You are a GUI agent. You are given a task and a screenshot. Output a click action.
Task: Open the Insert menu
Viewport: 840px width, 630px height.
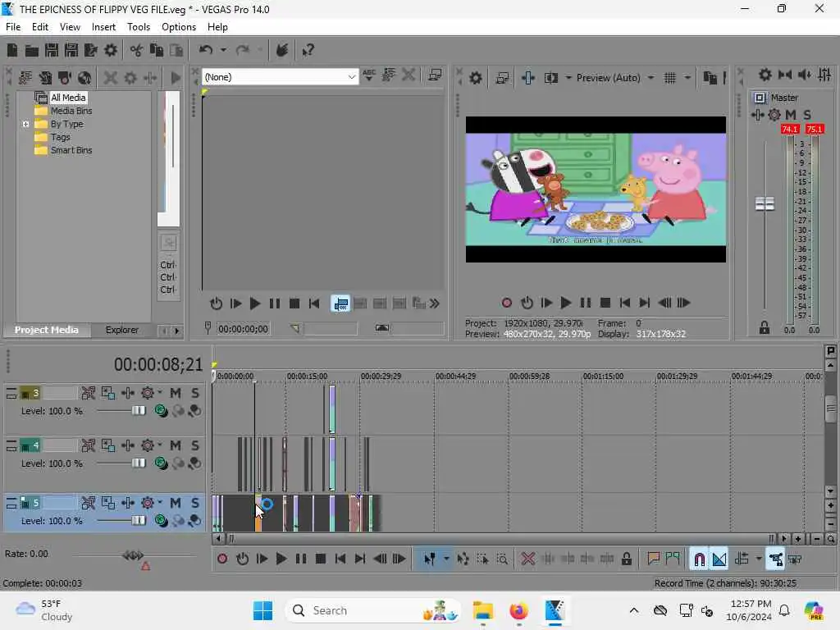coord(103,27)
